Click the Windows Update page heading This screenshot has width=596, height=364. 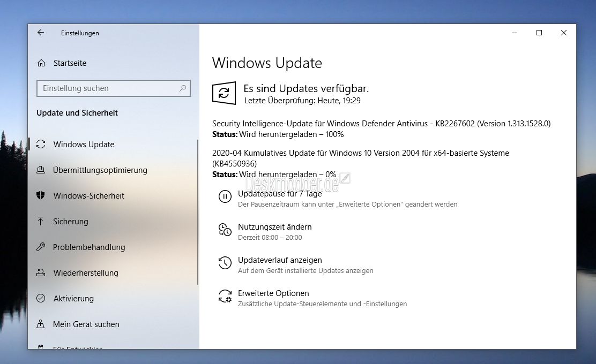coord(267,63)
